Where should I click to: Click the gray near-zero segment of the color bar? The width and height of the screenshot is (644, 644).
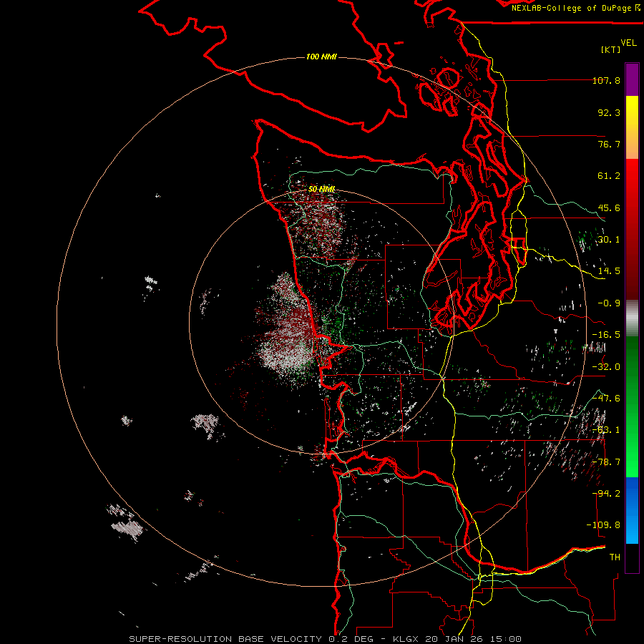632,318
